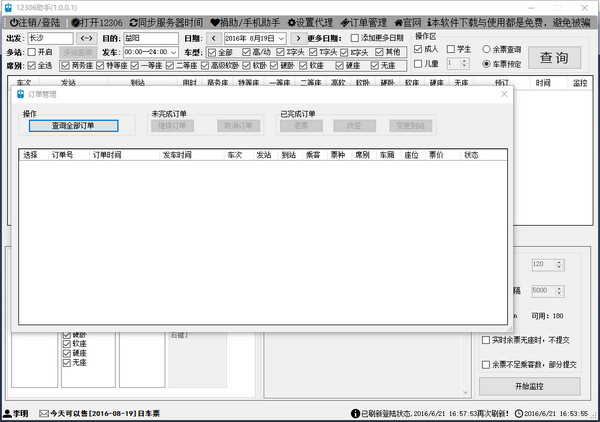Image resolution: width=600 pixels, height=422 pixels.
Task: Open 捐助/手机助手 heart icon item
Action: (246, 21)
